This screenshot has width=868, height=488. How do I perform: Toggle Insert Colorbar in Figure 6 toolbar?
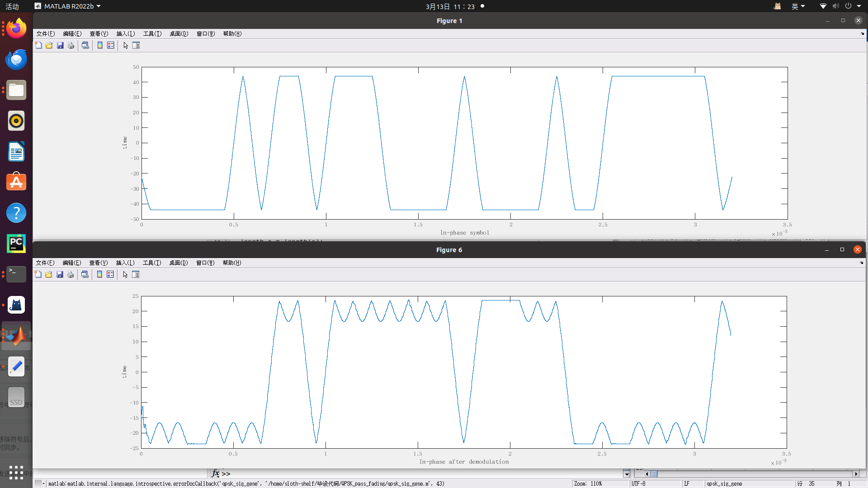coord(99,274)
